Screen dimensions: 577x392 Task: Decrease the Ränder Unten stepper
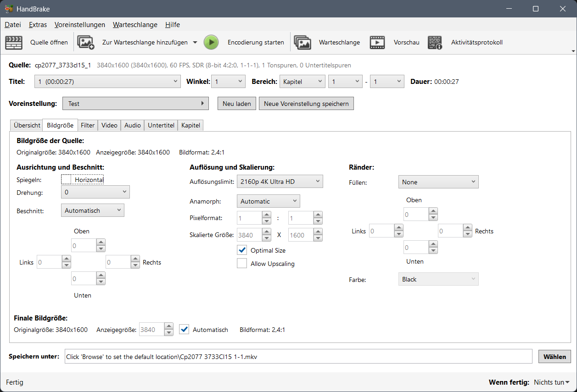point(433,250)
